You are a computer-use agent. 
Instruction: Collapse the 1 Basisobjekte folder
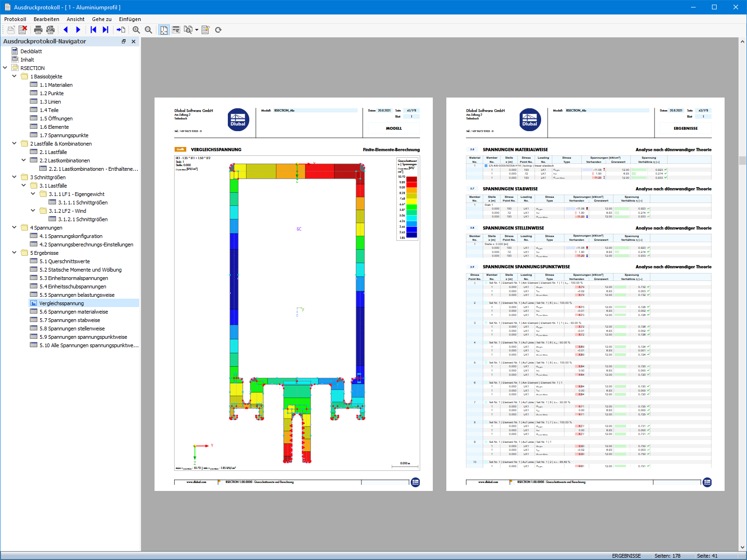click(14, 76)
